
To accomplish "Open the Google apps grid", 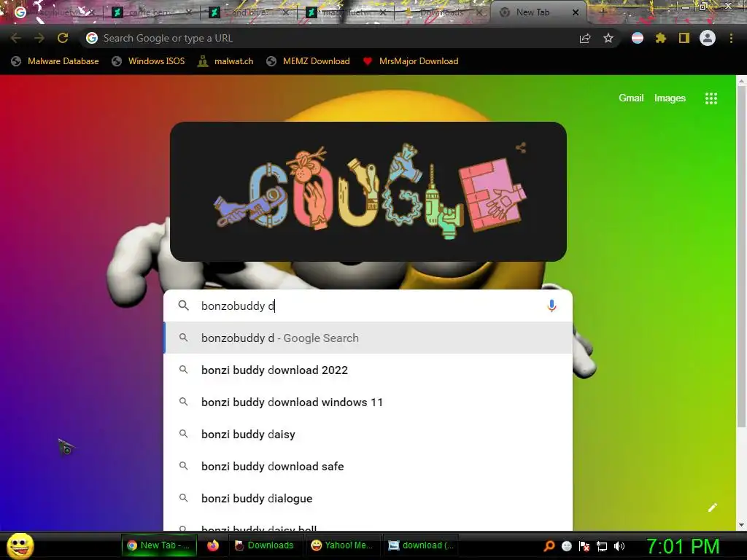I will click(711, 98).
